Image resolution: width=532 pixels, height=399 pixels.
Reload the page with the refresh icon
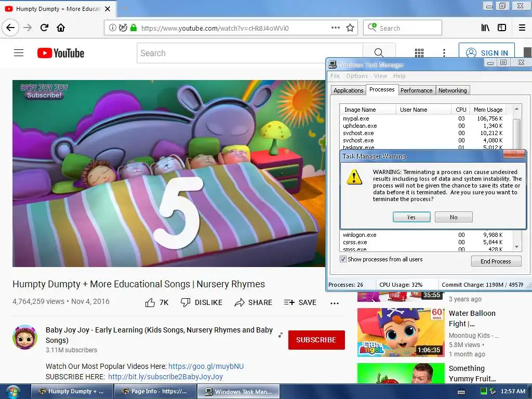pyautogui.click(x=44, y=28)
